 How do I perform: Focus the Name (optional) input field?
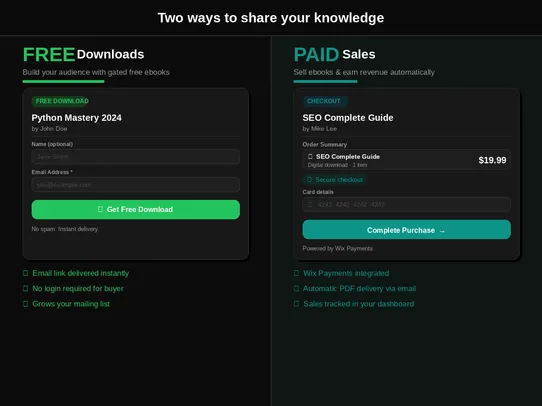click(136, 157)
